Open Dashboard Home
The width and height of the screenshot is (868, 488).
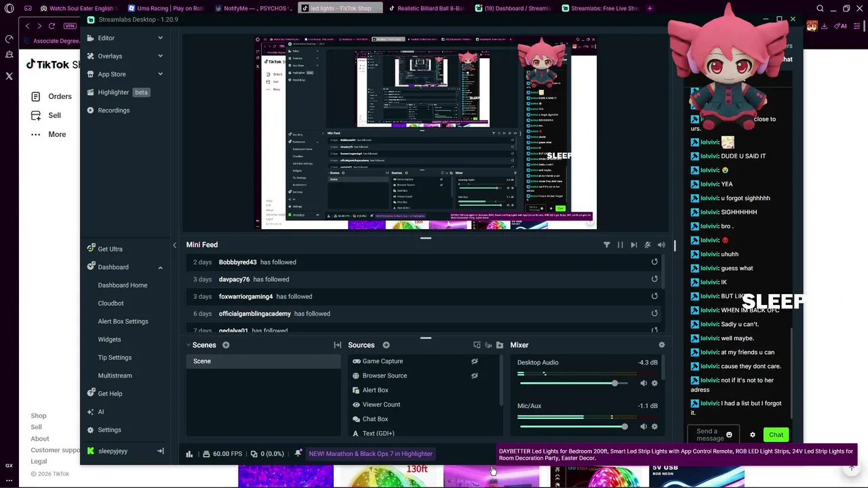click(122, 285)
